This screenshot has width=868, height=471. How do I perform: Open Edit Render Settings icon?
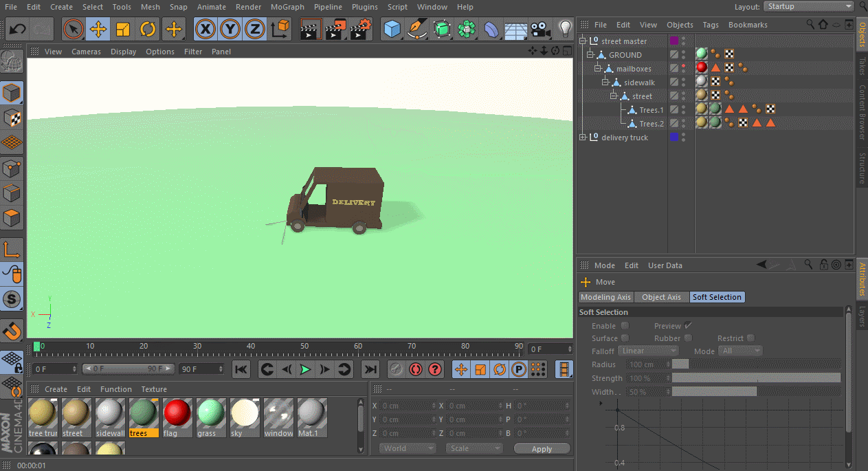[x=360, y=29]
